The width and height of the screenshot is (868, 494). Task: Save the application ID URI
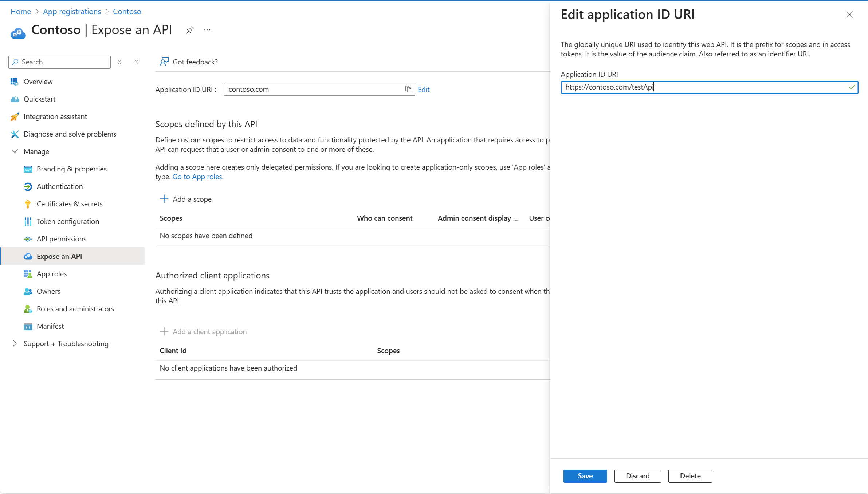coord(585,476)
